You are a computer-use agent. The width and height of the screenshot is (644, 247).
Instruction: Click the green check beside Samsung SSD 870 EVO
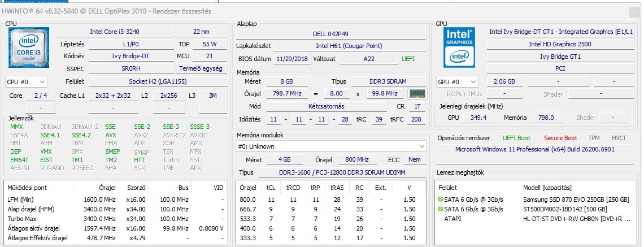[x=441, y=200]
